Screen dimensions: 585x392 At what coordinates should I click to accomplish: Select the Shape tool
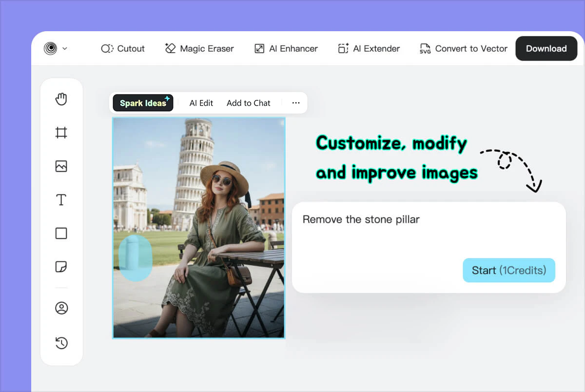coord(61,233)
